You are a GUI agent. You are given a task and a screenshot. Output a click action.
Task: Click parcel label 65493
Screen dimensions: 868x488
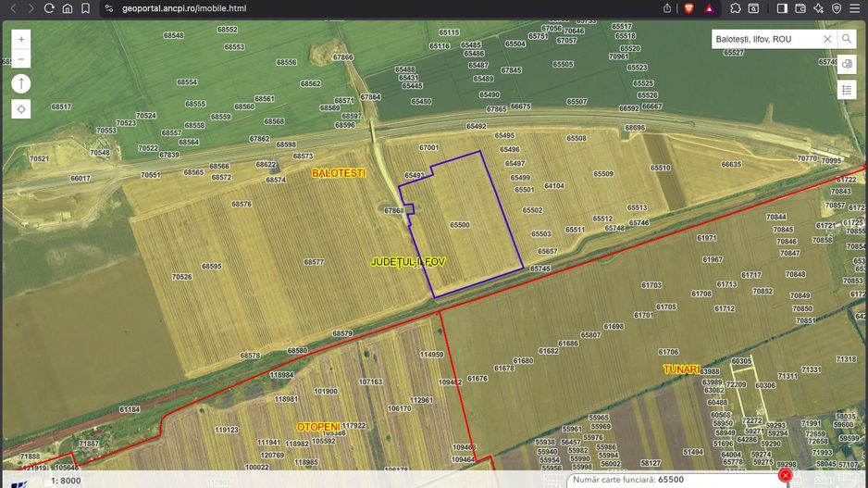(x=414, y=175)
